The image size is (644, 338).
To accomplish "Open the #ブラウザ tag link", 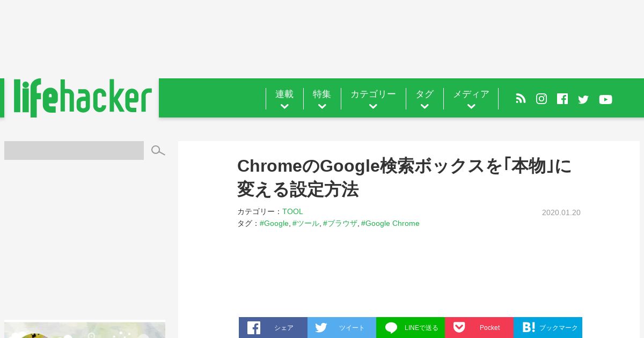I will (340, 223).
